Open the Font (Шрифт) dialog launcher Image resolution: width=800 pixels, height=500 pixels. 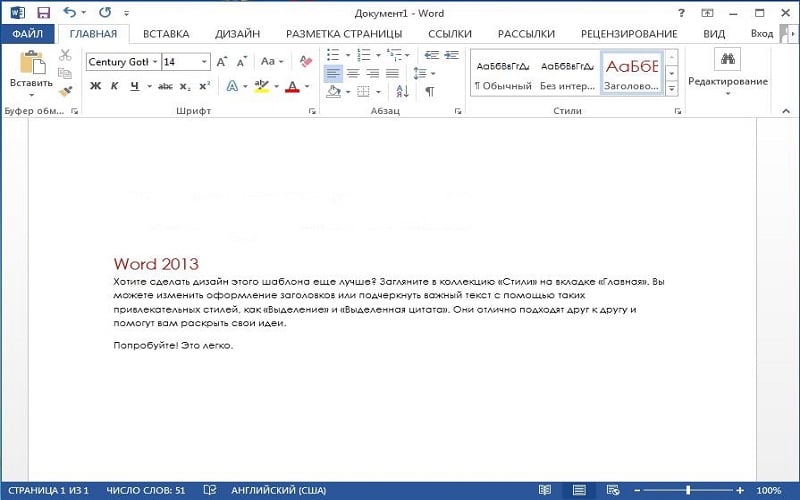click(312, 111)
